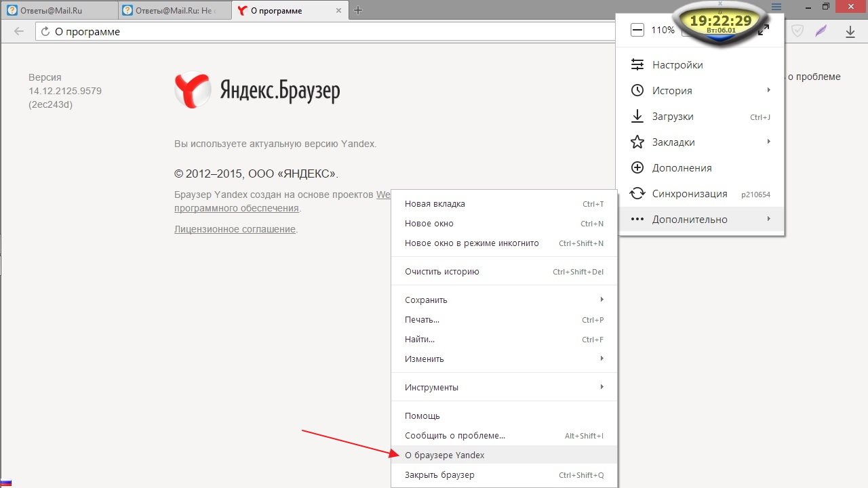The width and height of the screenshot is (868, 488).
Task: Open the hamburger main menu icon
Action: point(776,7)
